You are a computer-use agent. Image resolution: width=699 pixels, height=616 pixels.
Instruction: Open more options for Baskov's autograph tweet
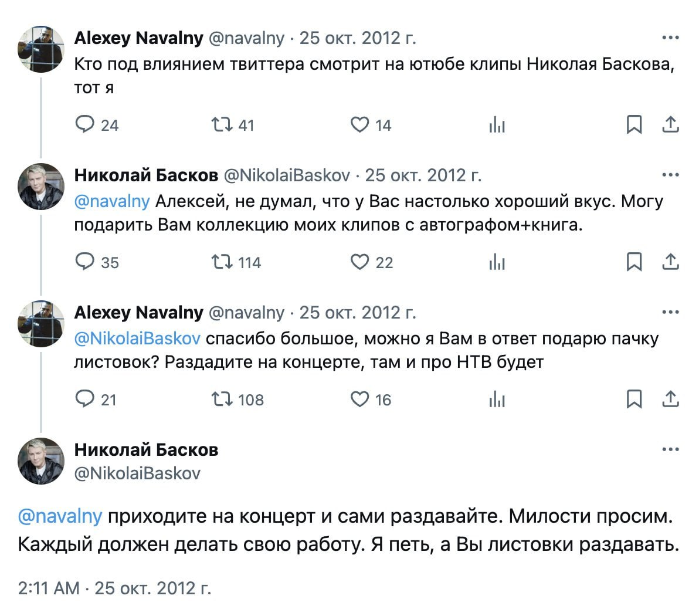(670, 175)
